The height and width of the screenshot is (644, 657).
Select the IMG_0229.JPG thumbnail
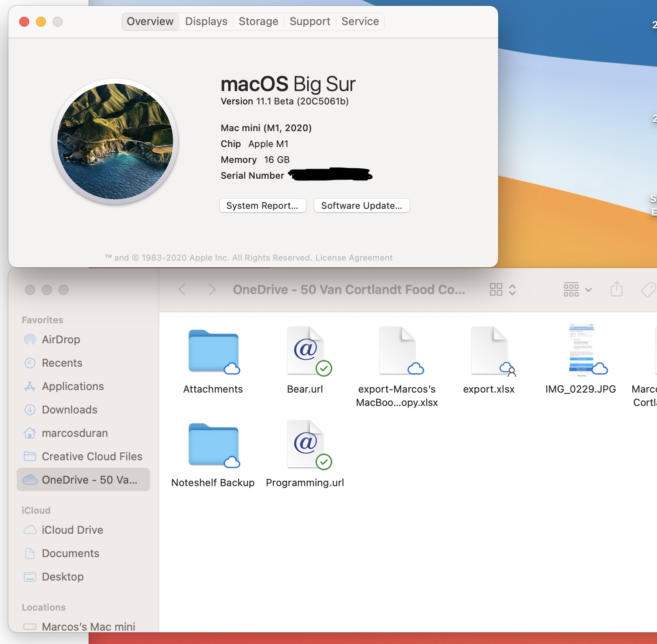581,350
